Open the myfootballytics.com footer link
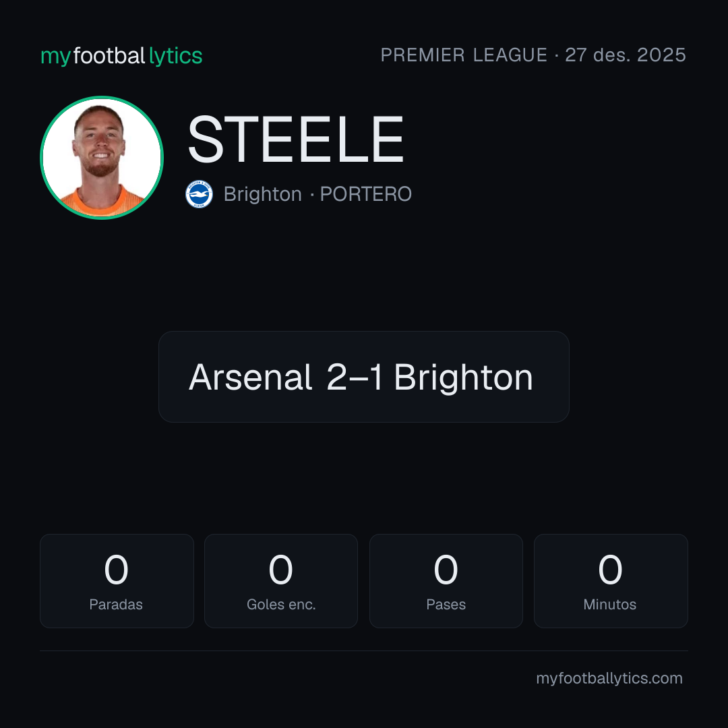This screenshot has width=728, height=728. click(x=609, y=678)
